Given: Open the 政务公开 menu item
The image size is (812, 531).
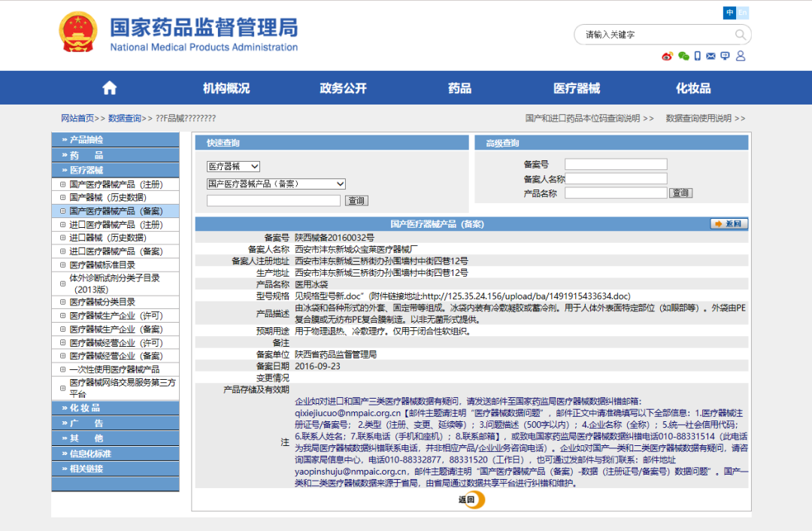Looking at the screenshot, I should [345, 87].
